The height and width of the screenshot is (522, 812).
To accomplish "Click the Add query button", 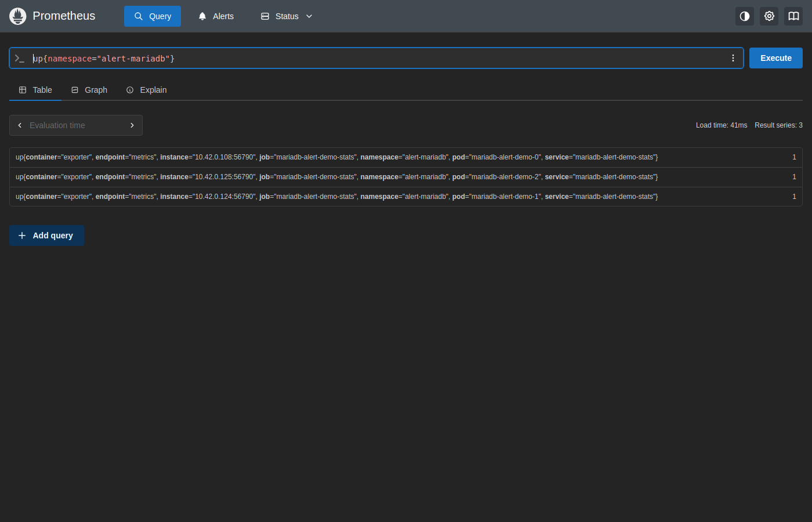I will tap(46, 235).
